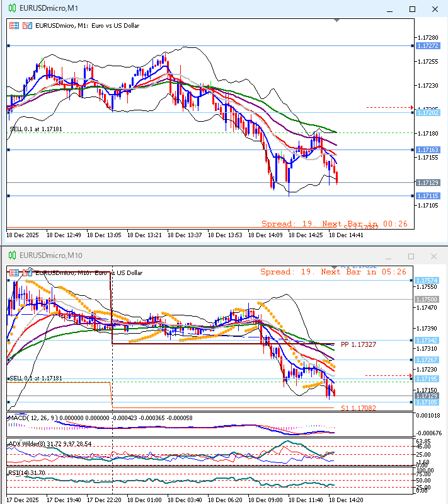
Task: Click the S1 1.17082 support label on M10
Action: pos(359,408)
